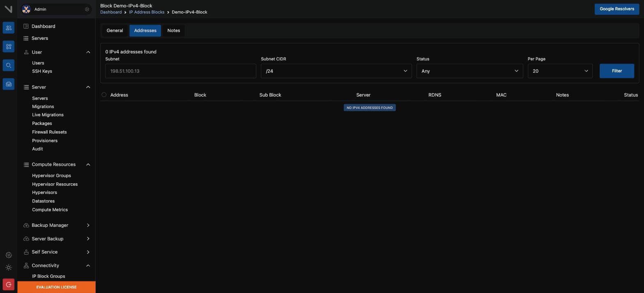Click the Filter button

coord(616,71)
